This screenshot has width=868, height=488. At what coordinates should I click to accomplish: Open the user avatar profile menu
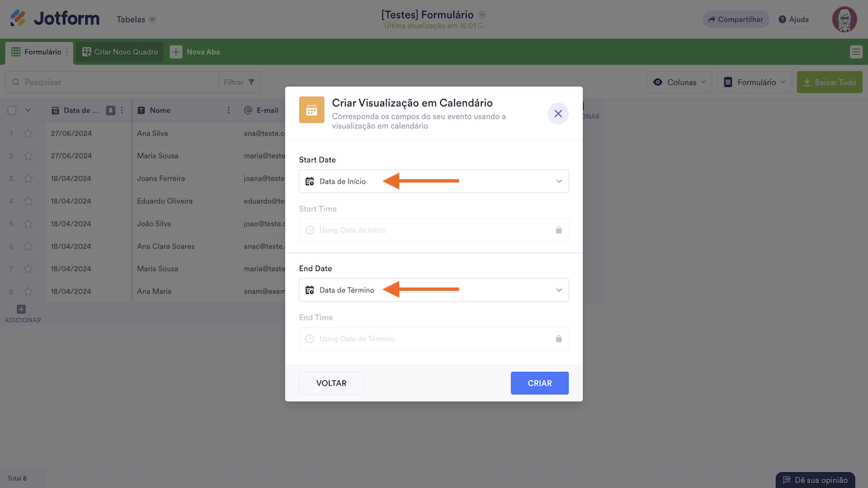844,19
